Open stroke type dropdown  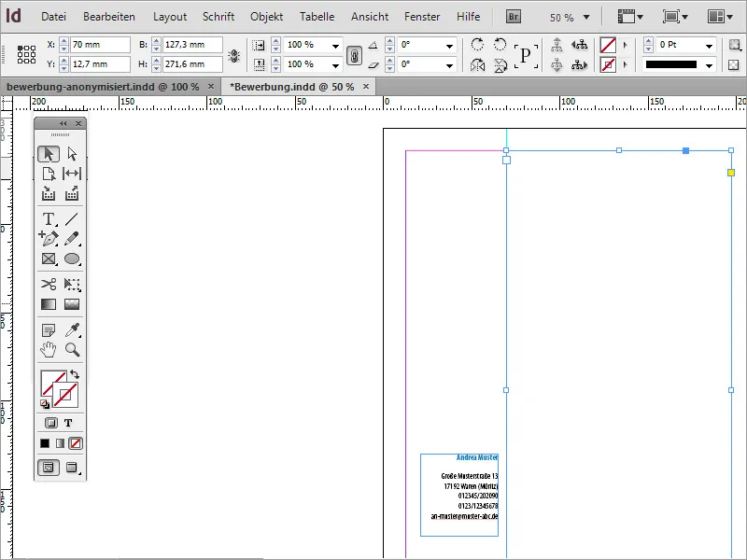click(x=709, y=65)
